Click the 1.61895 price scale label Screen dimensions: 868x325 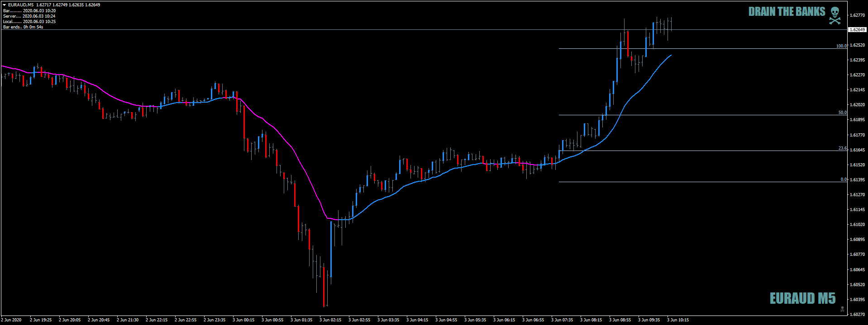pos(857,120)
